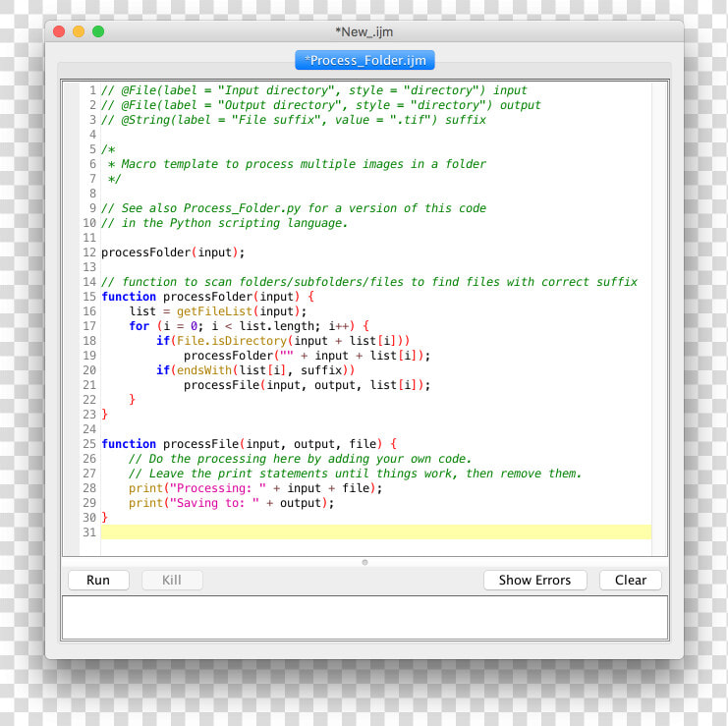Click the closing brace on line 23
The height and width of the screenshot is (726, 728).
[105, 414]
